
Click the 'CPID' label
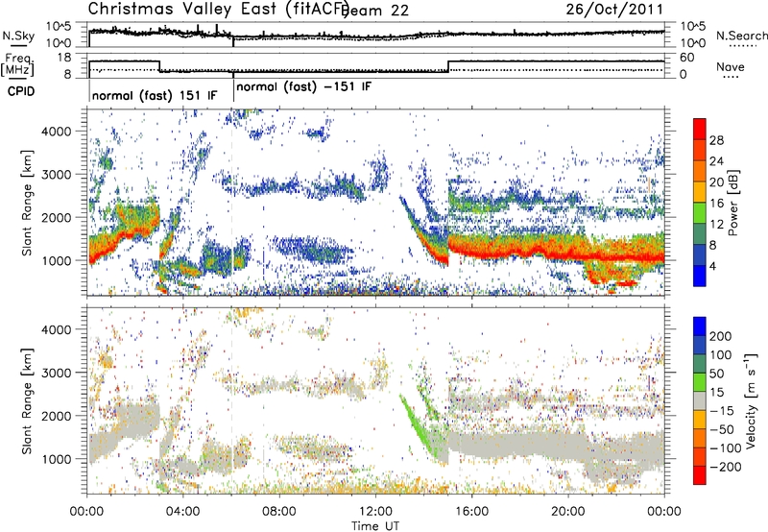(x=21, y=91)
